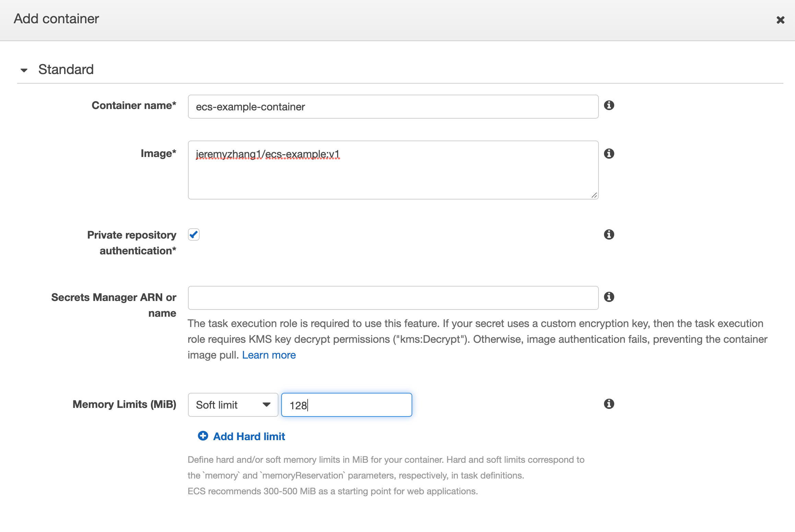Image resolution: width=795 pixels, height=532 pixels.
Task: Click Add Hard limit link
Action: pyautogui.click(x=249, y=436)
